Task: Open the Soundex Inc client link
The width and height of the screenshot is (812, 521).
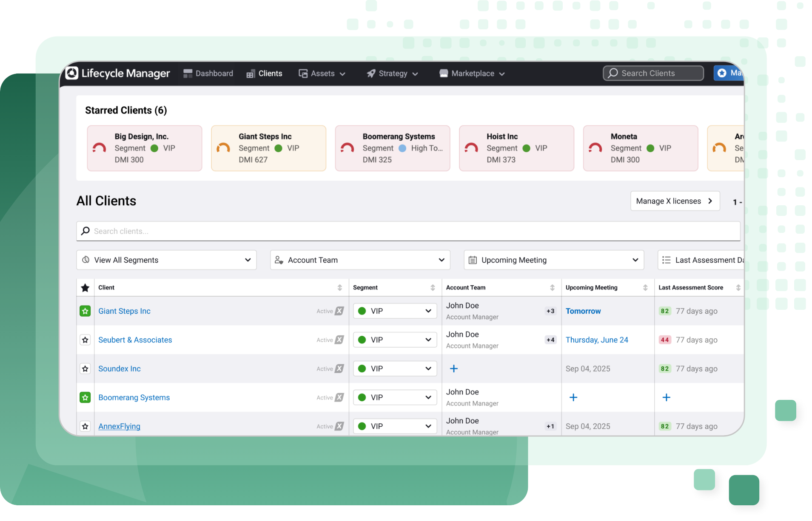Action: point(120,369)
